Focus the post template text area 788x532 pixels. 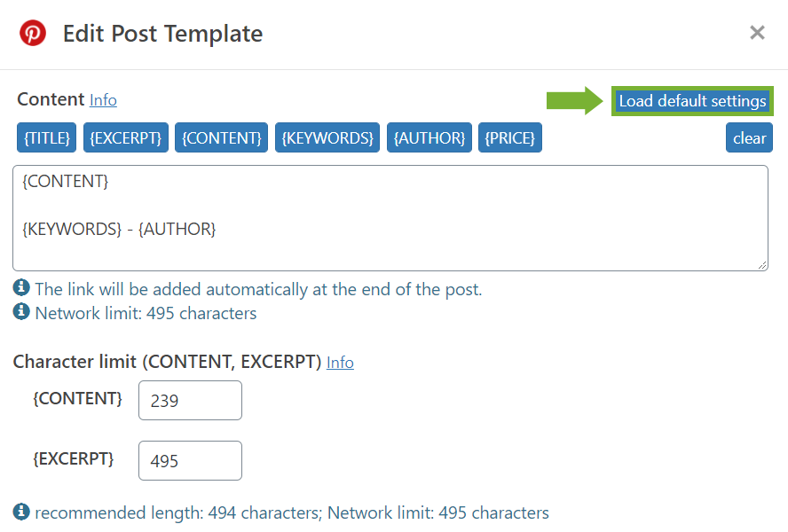pyautogui.click(x=390, y=218)
